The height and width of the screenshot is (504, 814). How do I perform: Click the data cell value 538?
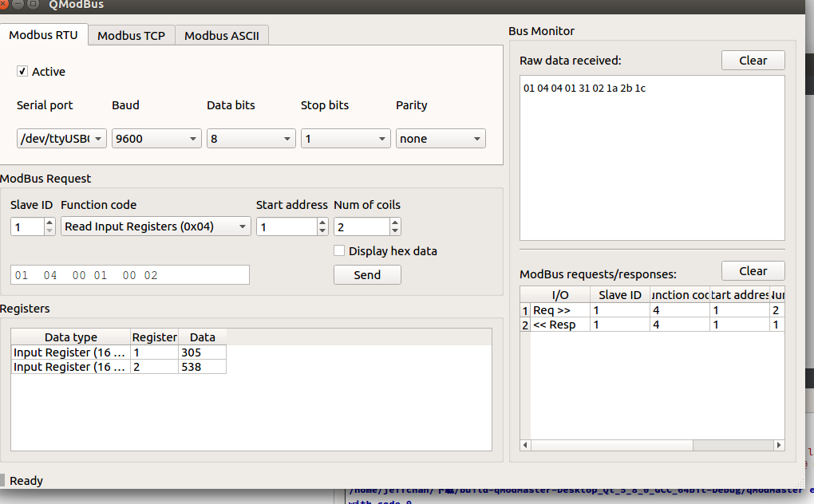pos(203,367)
